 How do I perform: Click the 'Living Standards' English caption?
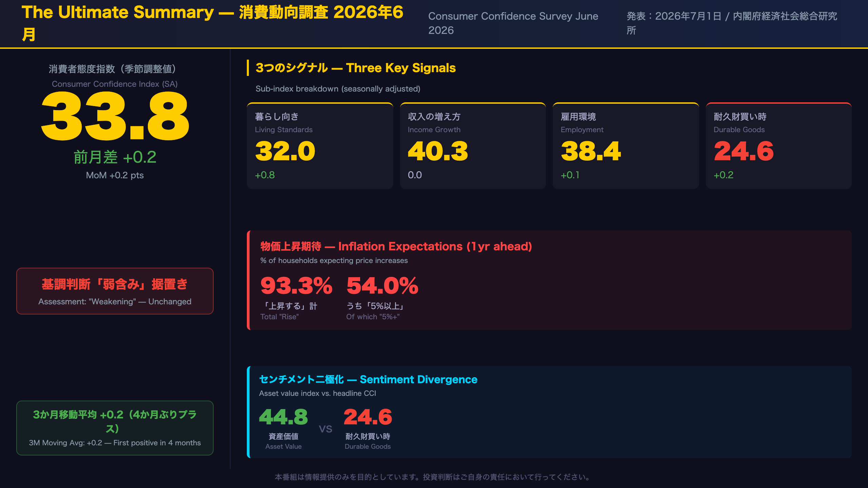click(x=284, y=130)
